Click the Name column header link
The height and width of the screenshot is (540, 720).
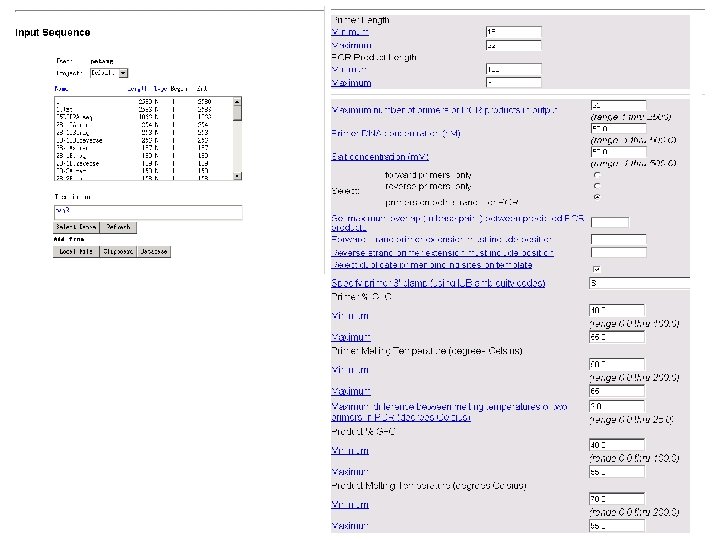tap(61, 89)
